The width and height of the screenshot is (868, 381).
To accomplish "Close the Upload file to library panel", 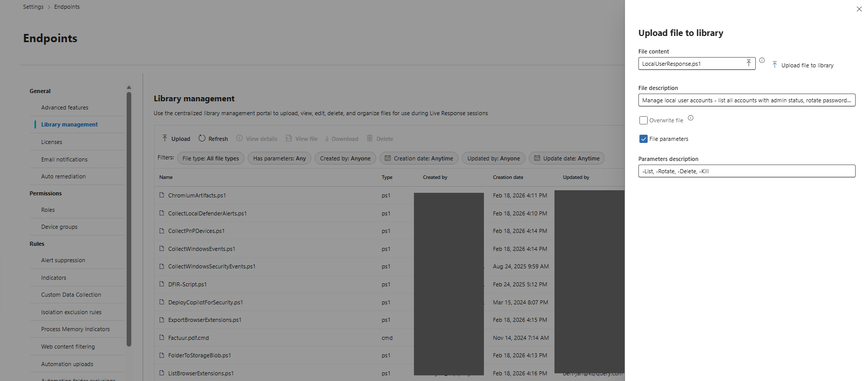I will click(859, 9).
